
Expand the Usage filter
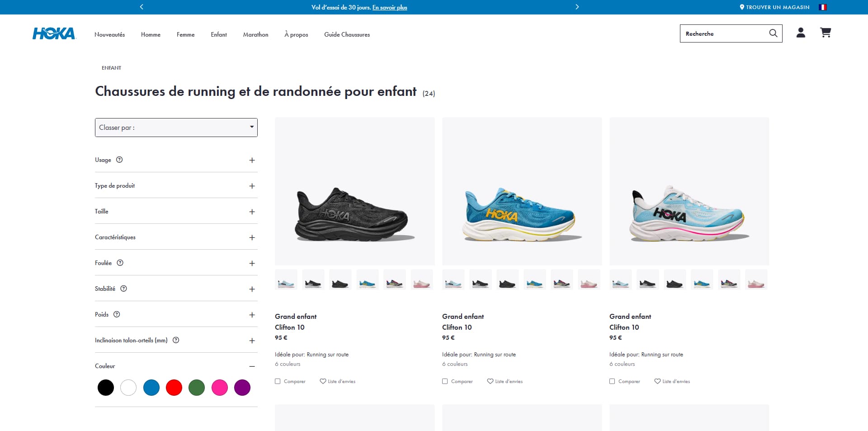(252, 160)
